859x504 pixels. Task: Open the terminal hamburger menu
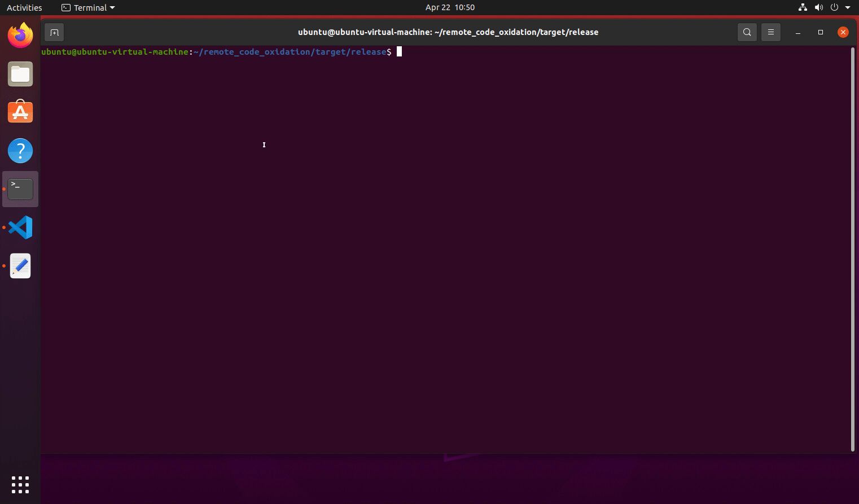[770, 32]
